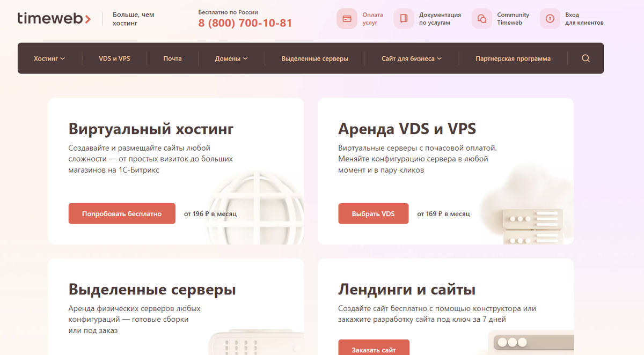
Task: Expand the Домены dropdown menu
Action: click(231, 58)
